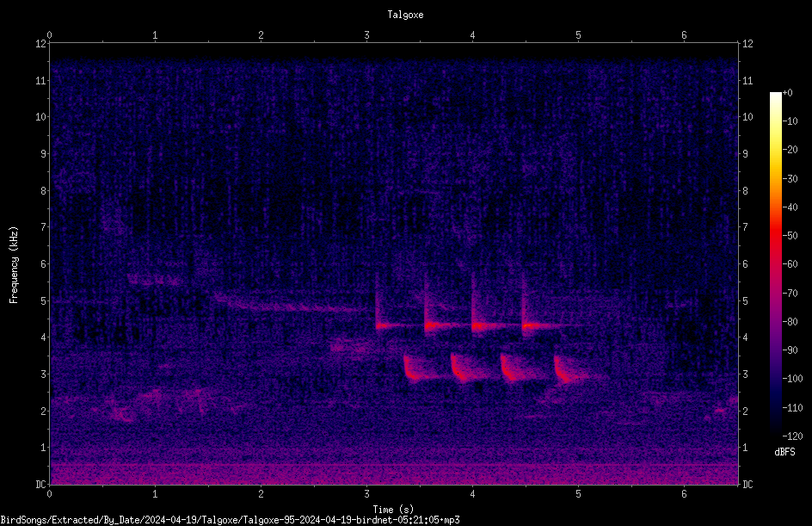This screenshot has height=526, width=812.
Task: Click the white top of the color scale
Action: point(775,96)
